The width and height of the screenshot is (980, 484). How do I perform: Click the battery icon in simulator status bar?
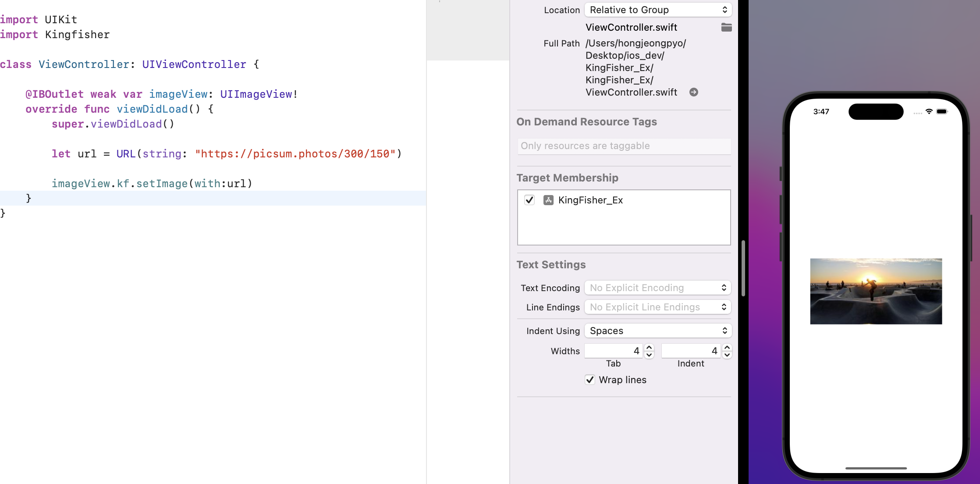[942, 111]
